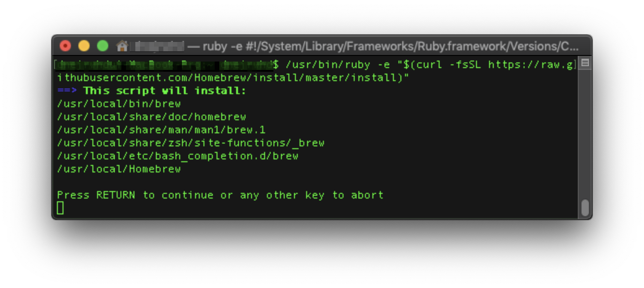Click the blue ==> arrow marker
Screen dimensions: 644x288
pyautogui.click(x=67, y=90)
